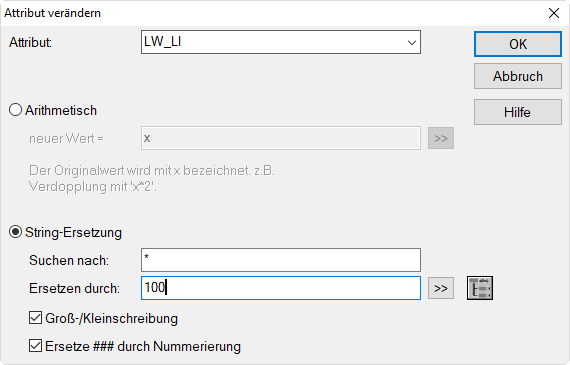This screenshot has height=365, width=570.
Task: Cancel with the Abbruch button
Action: [x=518, y=76]
